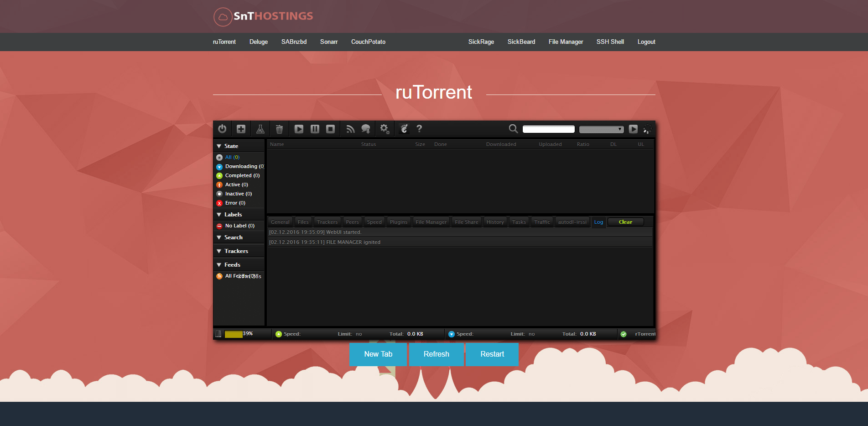The height and width of the screenshot is (426, 868).
Task: Switch to the Peers tab
Action: [x=353, y=222]
